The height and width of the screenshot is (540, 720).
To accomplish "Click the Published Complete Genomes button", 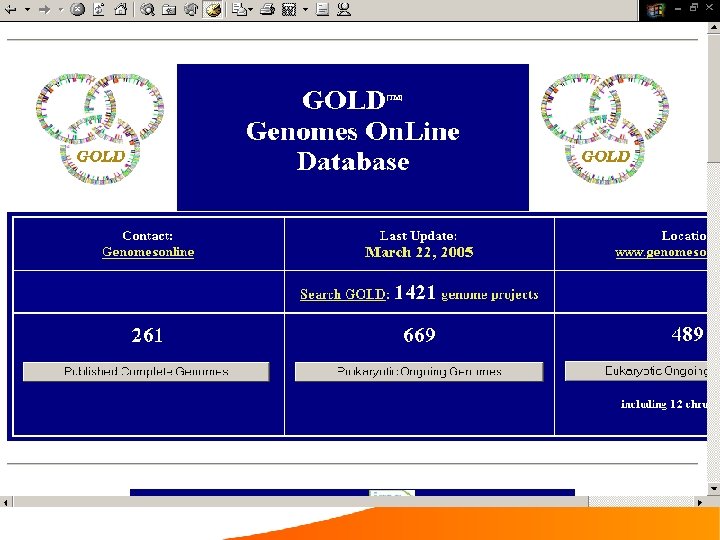I will [146, 371].
